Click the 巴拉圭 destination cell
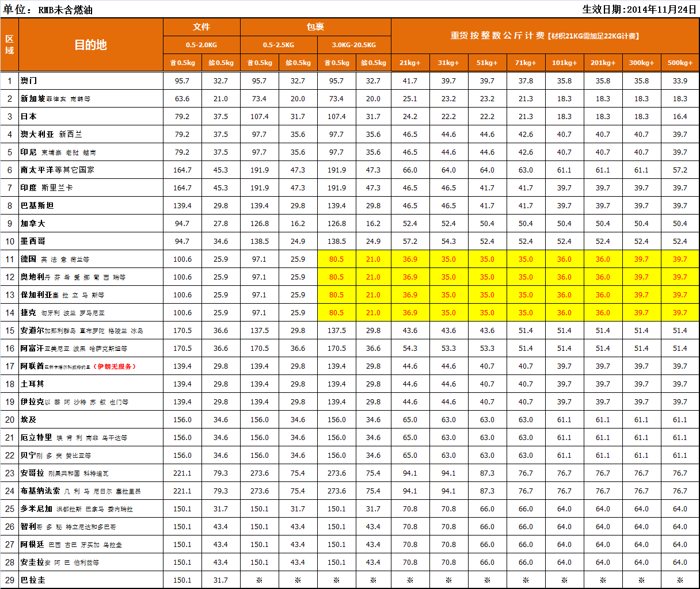Screen dimensions: 700x589 33,580
